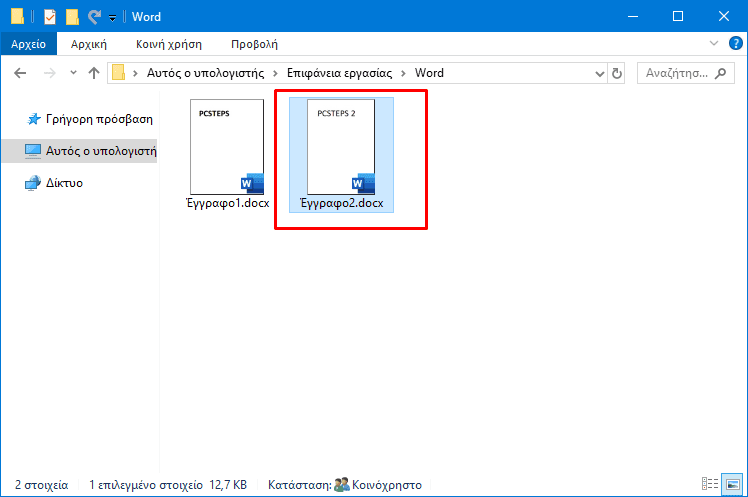Click the 2 στοιχεία status text
Image resolution: width=748 pixels, height=497 pixels.
[x=42, y=485]
